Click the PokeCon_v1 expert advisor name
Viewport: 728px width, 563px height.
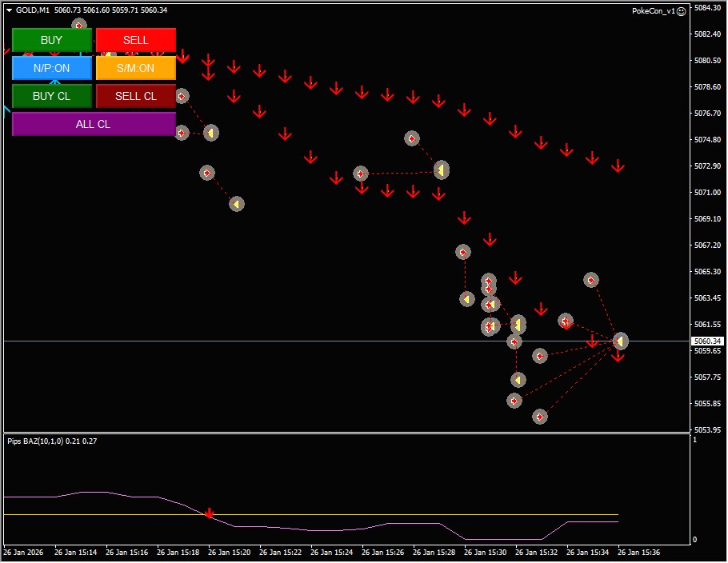point(654,11)
